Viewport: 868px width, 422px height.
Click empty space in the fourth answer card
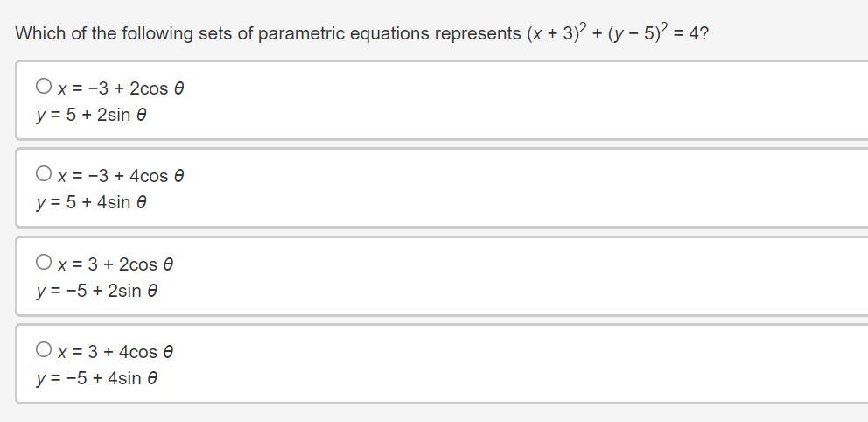click(525, 364)
